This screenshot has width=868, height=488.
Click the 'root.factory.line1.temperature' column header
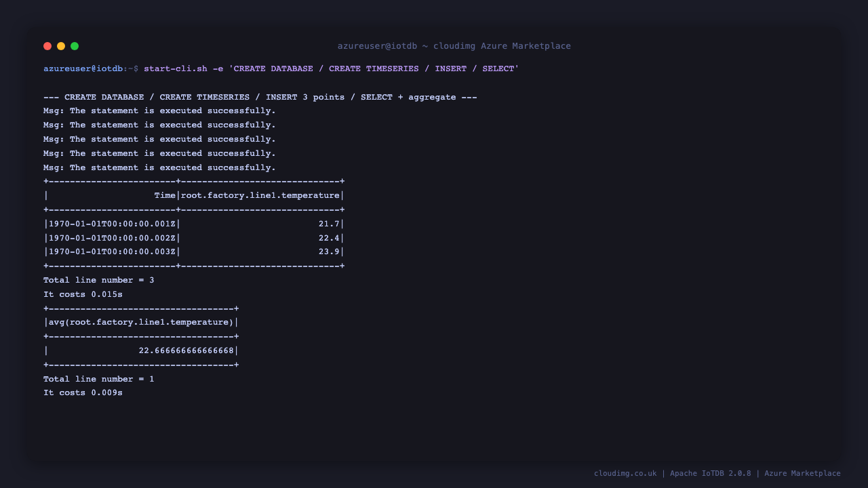click(x=260, y=195)
